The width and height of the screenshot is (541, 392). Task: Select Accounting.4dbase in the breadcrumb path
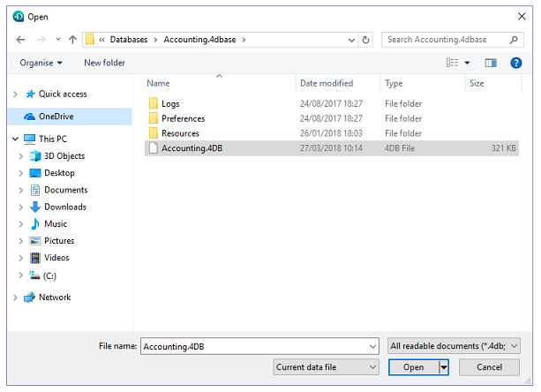coord(199,40)
